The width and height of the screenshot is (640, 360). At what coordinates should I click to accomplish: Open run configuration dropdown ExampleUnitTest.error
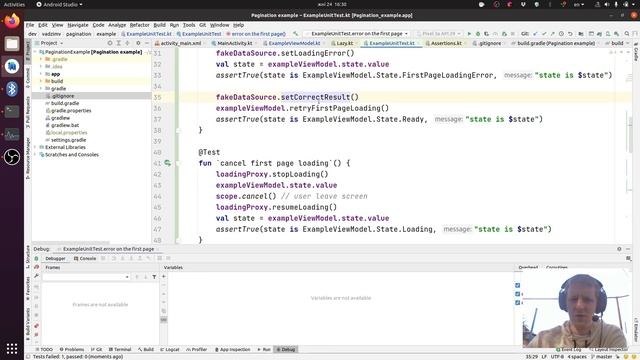pyautogui.click(x=357, y=33)
